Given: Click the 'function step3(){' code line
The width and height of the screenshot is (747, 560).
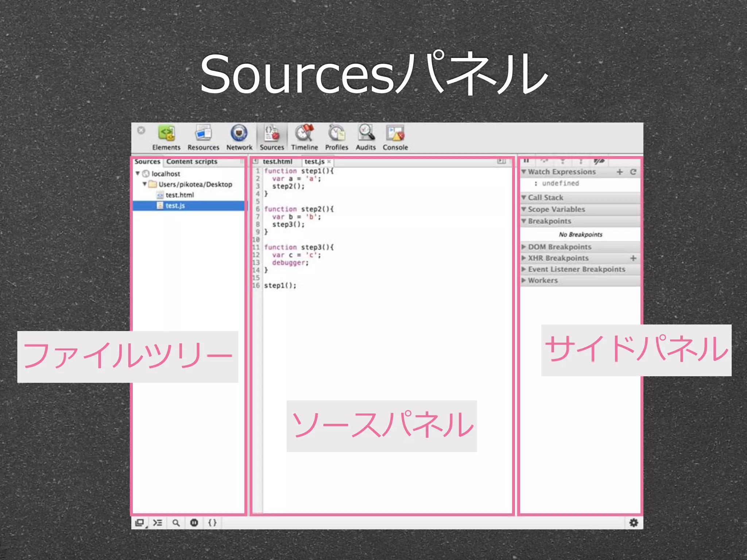Looking at the screenshot, I should point(299,247).
